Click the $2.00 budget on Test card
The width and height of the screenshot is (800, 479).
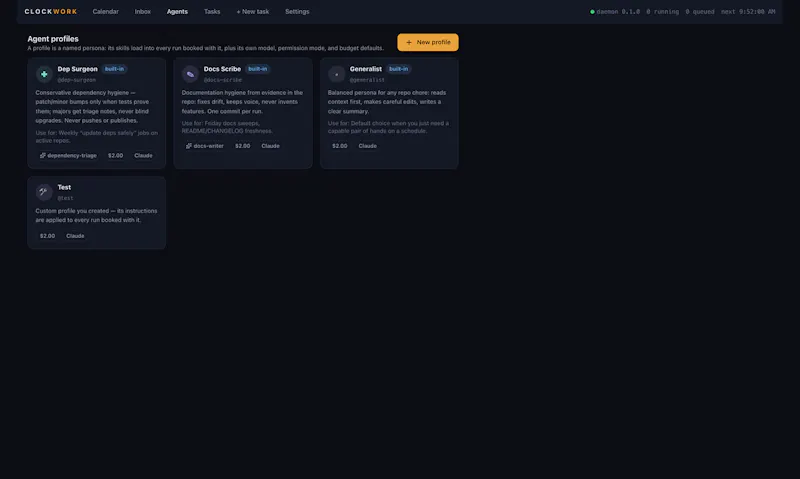pos(47,236)
